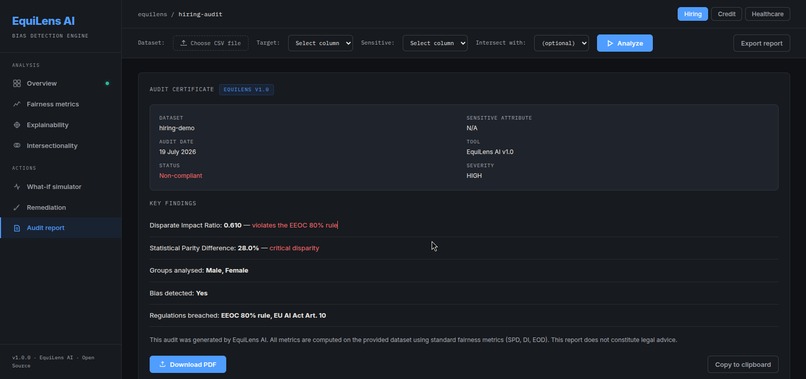Open the Sensitive column dropdown
This screenshot has width=806, height=379.
[x=435, y=43]
